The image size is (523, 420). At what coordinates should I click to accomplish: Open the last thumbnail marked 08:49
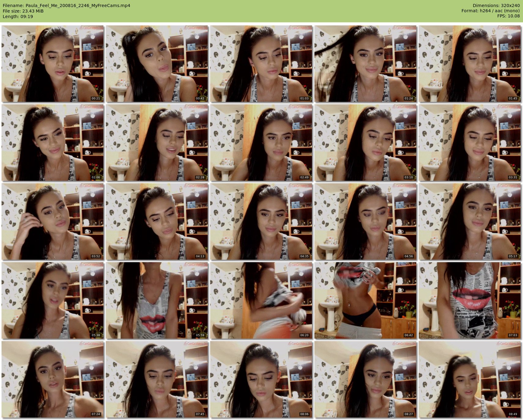pyautogui.click(x=470, y=379)
